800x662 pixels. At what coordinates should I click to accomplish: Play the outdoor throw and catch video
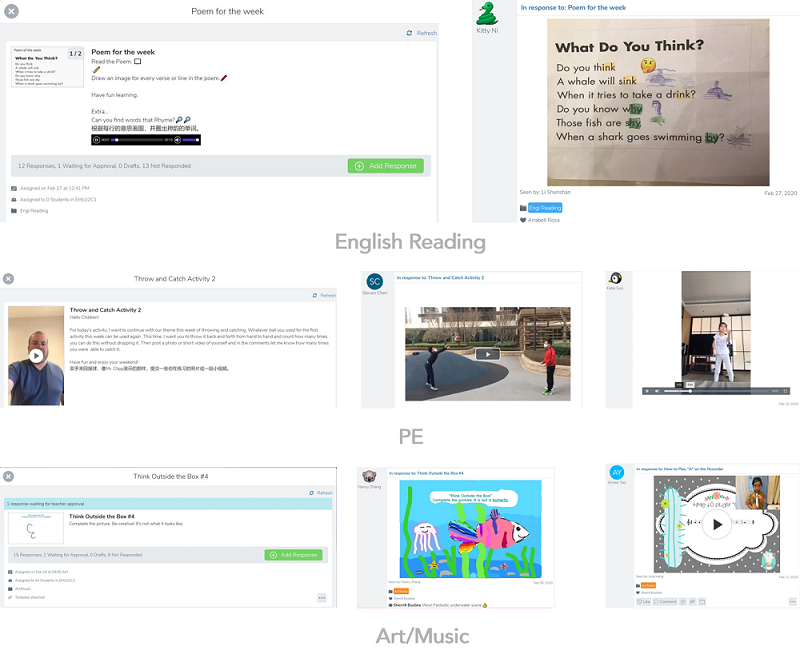(486, 354)
